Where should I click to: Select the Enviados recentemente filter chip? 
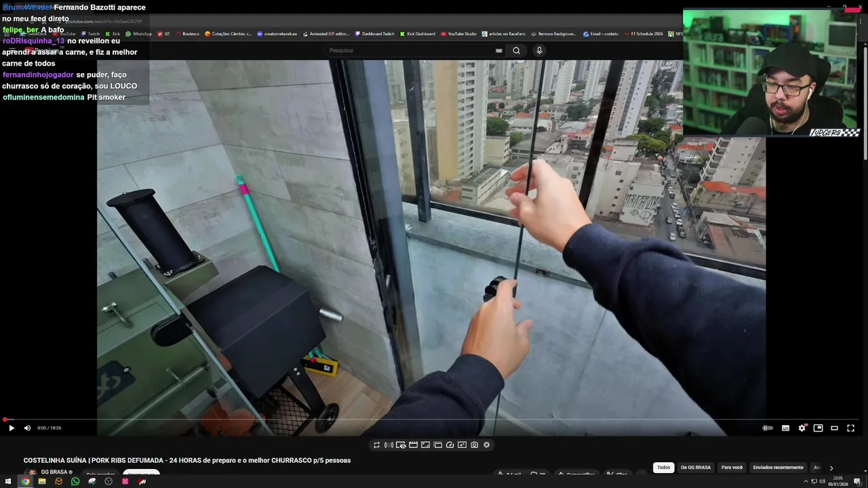[778, 467]
